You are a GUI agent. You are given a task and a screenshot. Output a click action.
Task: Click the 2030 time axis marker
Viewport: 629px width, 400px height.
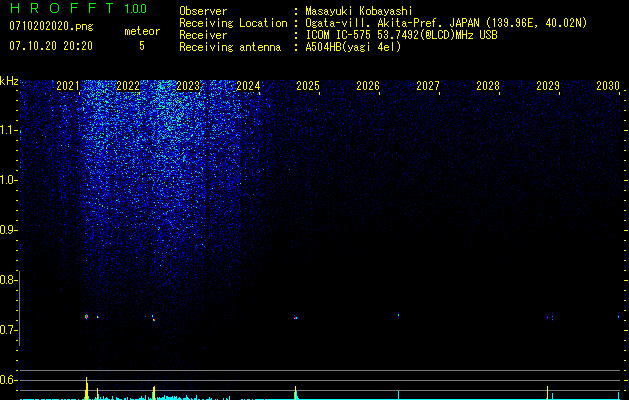pyautogui.click(x=608, y=86)
